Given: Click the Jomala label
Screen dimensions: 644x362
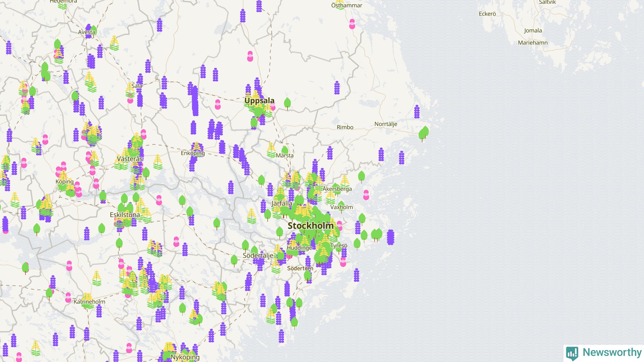Looking at the screenshot, I should (x=533, y=31).
